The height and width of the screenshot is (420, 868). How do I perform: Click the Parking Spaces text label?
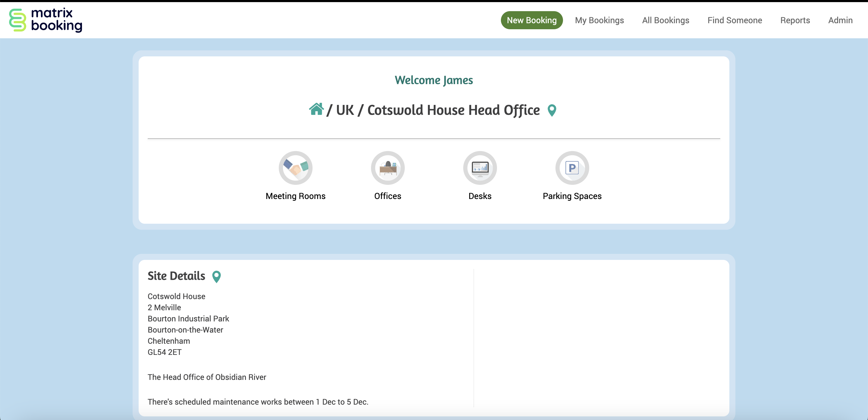point(572,196)
